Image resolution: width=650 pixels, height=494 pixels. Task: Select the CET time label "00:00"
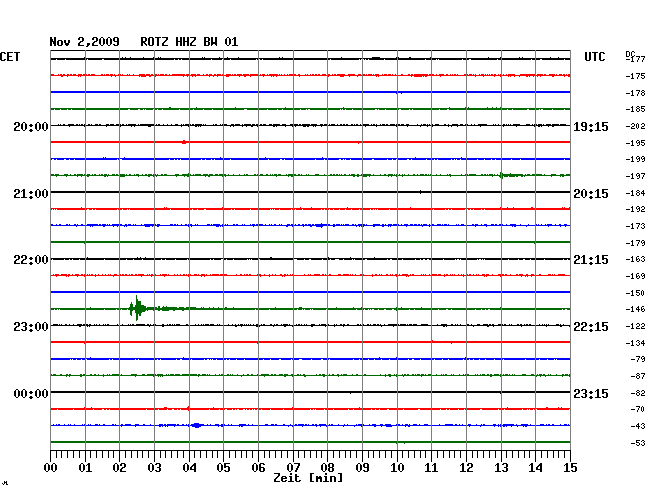[31, 393]
